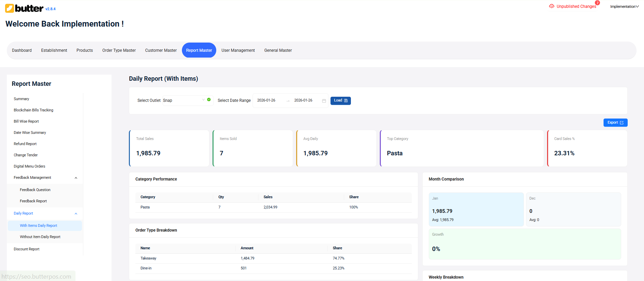The image size is (644, 281).
Task: Open the User Management tab
Action: click(x=238, y=50)
